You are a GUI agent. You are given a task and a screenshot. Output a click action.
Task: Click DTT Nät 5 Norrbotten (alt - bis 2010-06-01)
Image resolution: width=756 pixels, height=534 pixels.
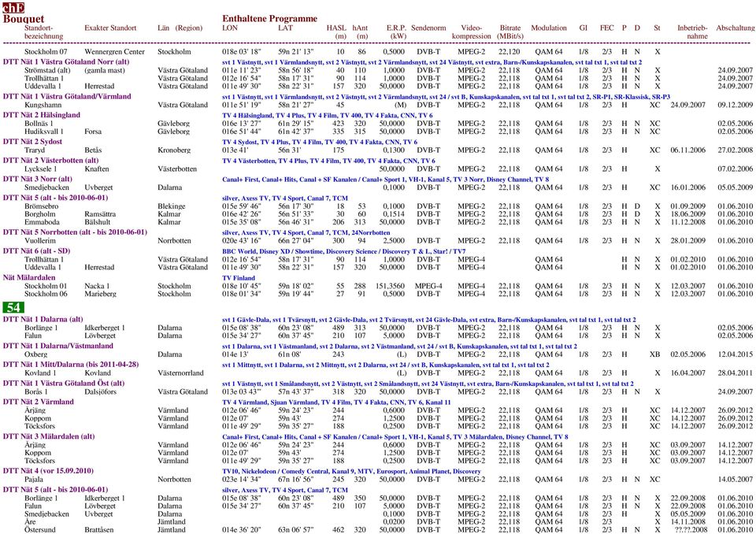pyautogui.click(x=75, y=232)
